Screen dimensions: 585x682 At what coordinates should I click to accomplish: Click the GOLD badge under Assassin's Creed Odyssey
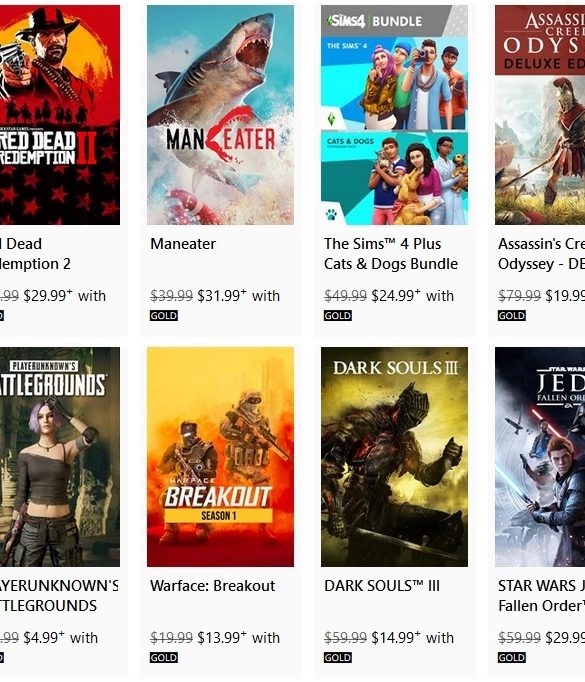(x=511, y=315)
